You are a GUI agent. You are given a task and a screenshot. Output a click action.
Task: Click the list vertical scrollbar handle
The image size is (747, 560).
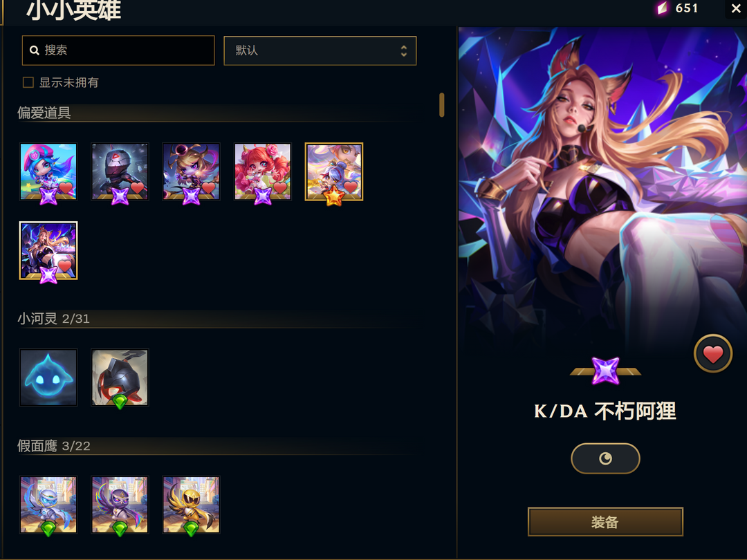click(441, 105)
